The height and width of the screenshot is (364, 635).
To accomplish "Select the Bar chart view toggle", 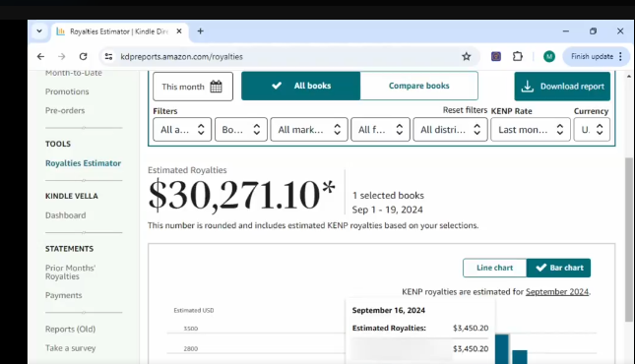I will point(559,268).
